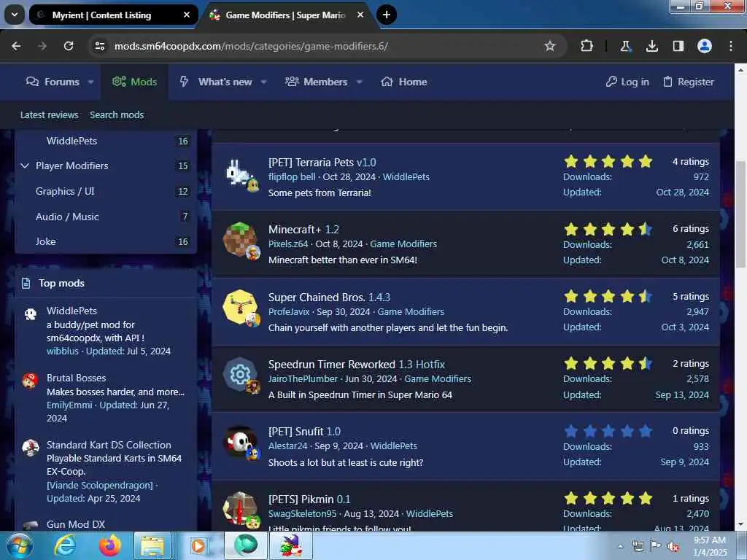The height and width of the screenshot is (560, 747).
Task: Select the Graphics / UI category
Action: 65,191
